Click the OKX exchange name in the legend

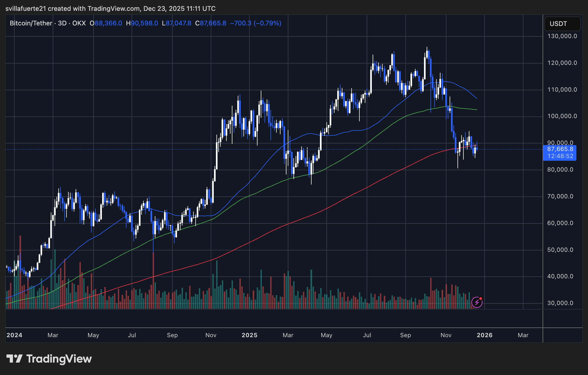pos(78,23)
